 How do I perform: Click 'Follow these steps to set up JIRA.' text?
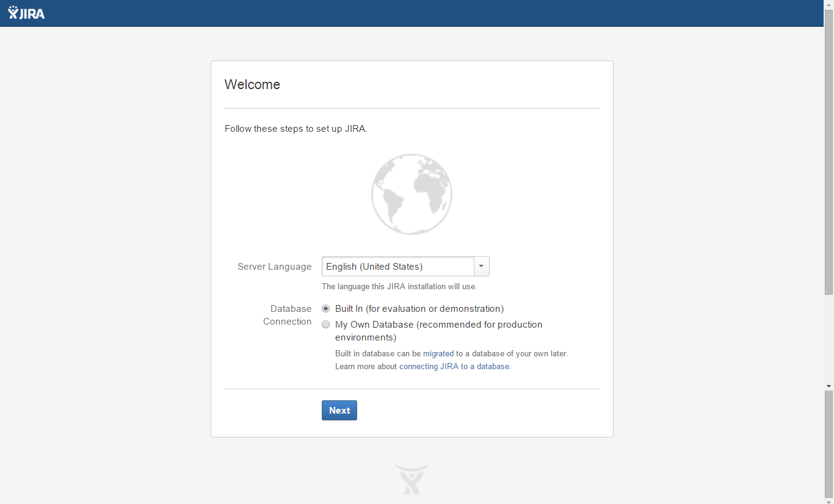296,129
